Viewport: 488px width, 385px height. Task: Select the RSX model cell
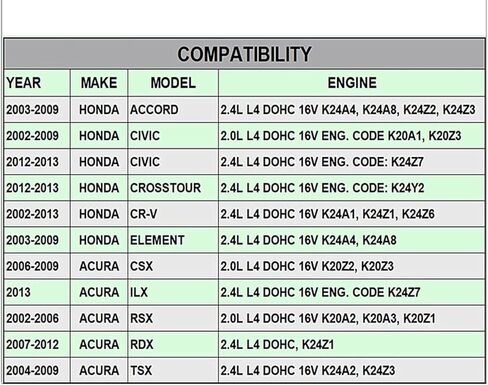(x=173, y=318)
